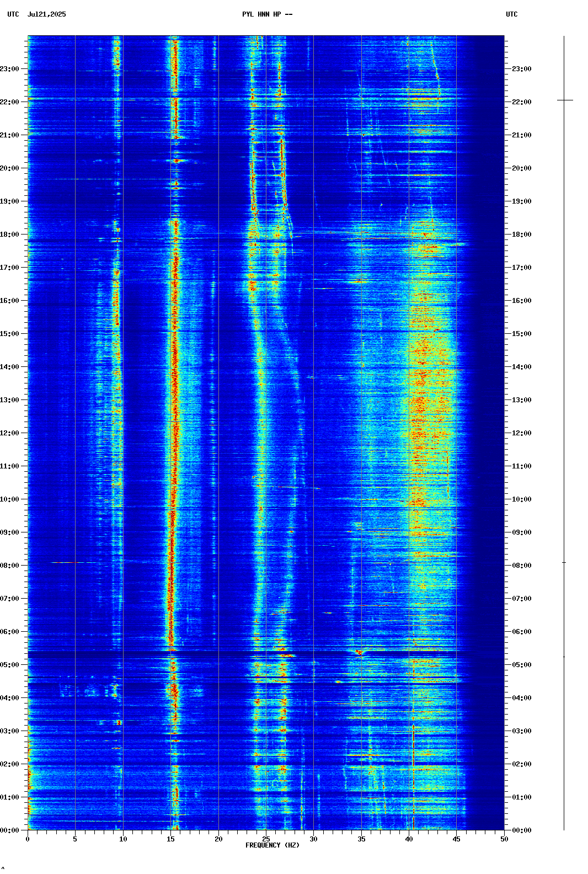Image resolution: width=588 pixels, height=874 pixels.
Task: Click the right-axis 05:00 time label
Action: (x=522, y=665)
